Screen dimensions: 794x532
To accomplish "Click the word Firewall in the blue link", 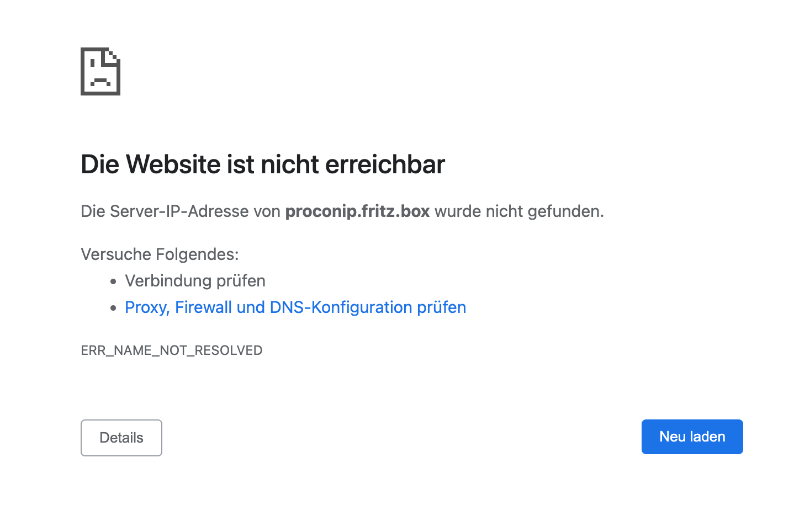I will [x=203, y=307].
